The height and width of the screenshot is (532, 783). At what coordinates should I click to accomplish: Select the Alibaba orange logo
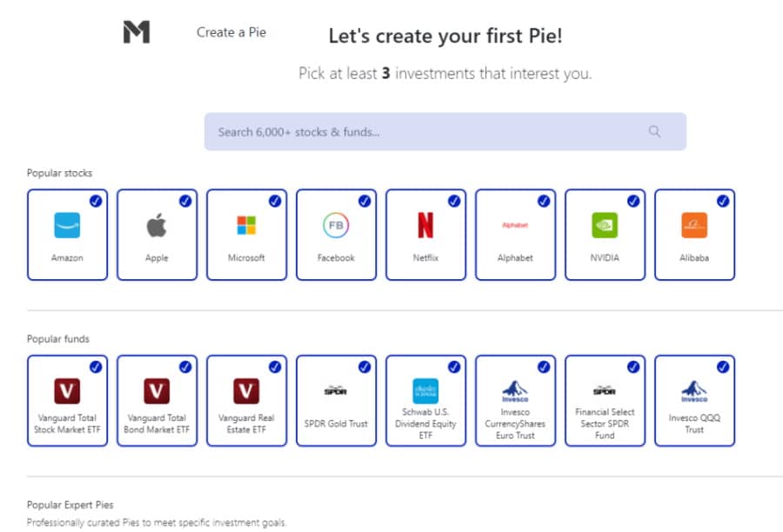pyautogui.click(x=694, y=225)
